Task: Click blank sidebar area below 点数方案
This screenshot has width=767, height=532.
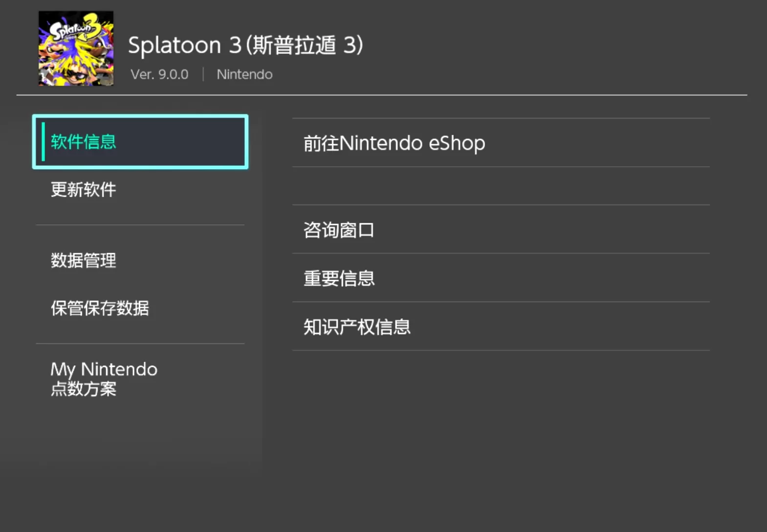Action: 140,435
